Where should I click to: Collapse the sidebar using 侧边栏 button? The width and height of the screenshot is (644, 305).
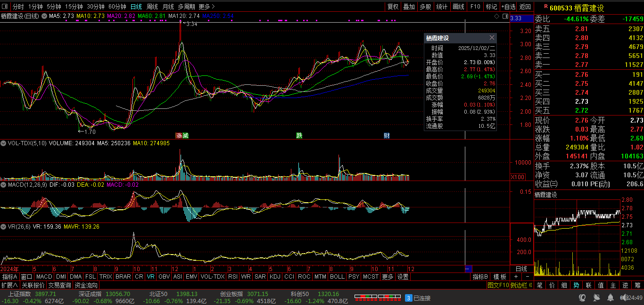coord(523,285)
